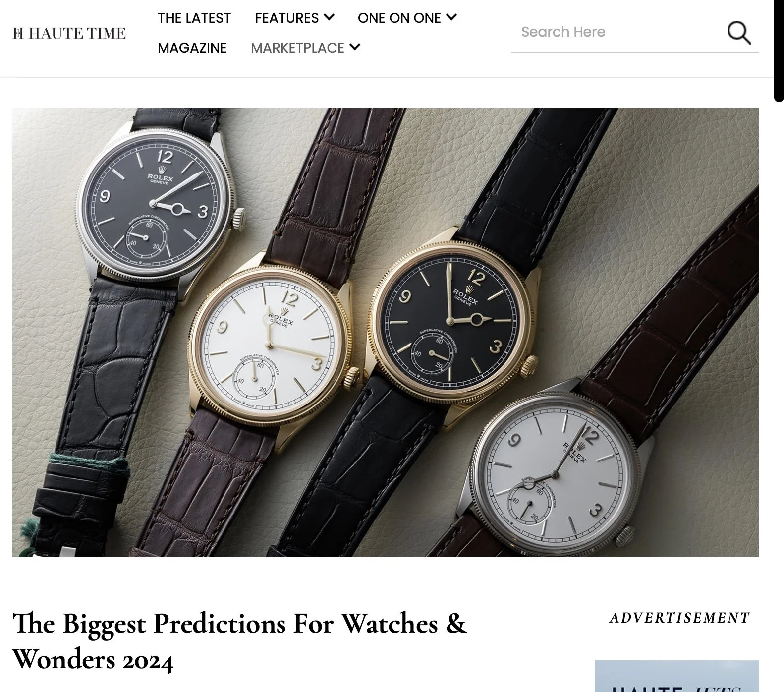Open the Magazine menu item
Screen dimensions: 784x692
click(192, 48)
